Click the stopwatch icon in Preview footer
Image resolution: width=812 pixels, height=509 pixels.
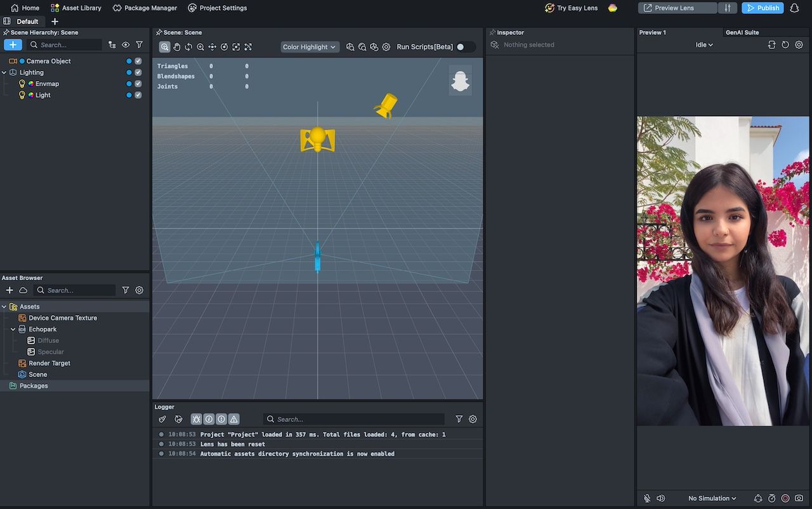point(771,498)
